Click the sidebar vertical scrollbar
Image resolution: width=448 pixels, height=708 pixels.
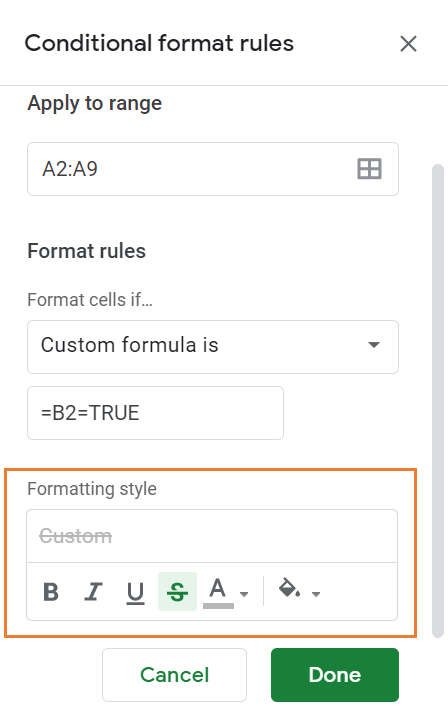[x=438, y=401]
